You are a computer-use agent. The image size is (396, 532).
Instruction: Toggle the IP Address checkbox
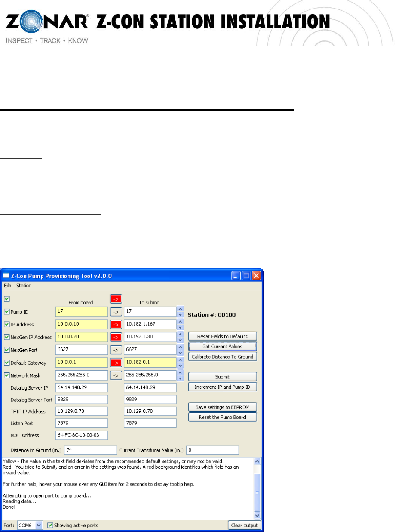(x=7, y=324)
